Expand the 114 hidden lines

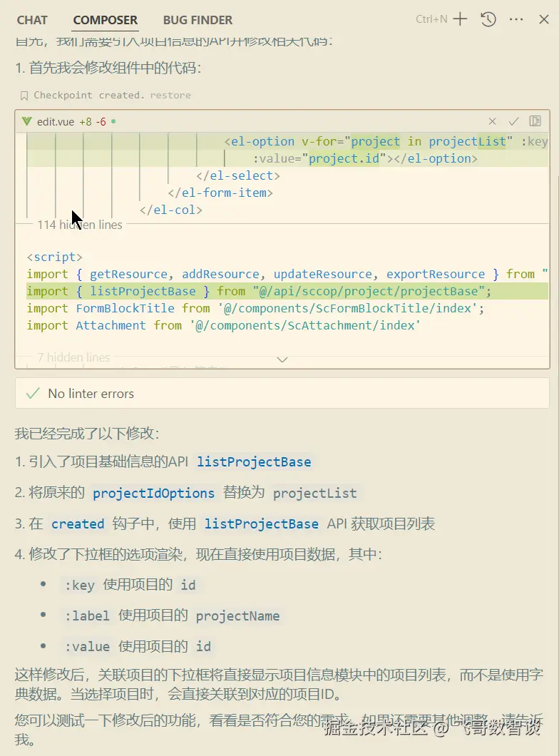(x=80, y=225)
